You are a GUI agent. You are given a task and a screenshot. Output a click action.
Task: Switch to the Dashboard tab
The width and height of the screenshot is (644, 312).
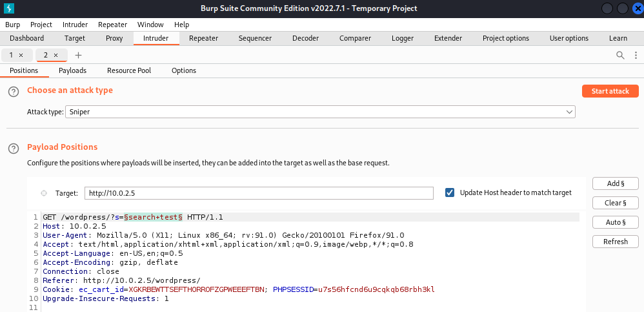click(x=26, y=38)
